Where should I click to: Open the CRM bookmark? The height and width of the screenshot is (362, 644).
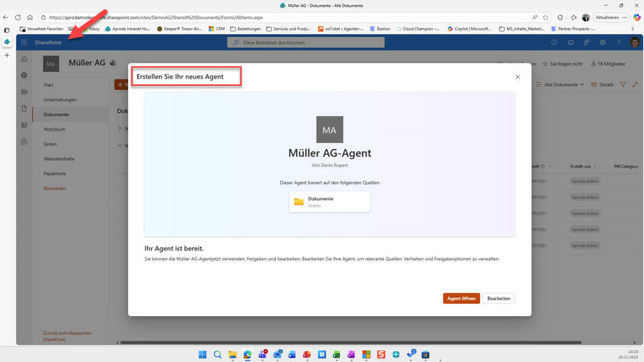[217, 29]
